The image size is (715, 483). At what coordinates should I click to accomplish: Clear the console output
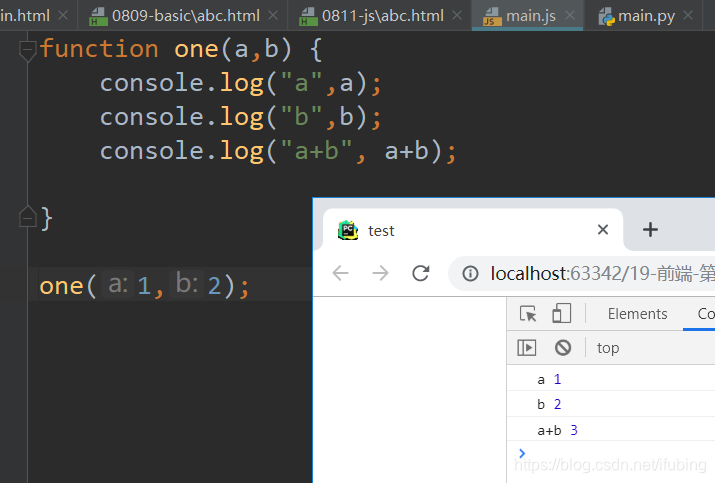(563, 348)
